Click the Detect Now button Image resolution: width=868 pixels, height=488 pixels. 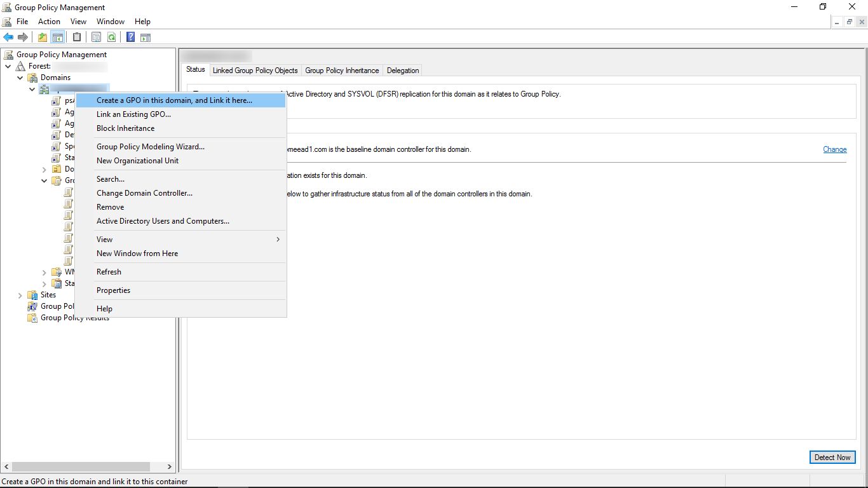pyautogui.click(x=832, y=457)
